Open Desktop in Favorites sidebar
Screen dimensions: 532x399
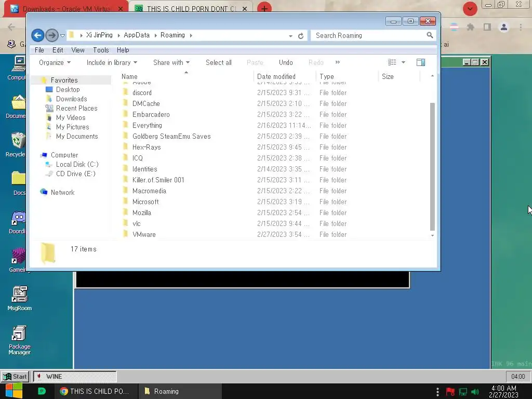[x=68, y=89]
